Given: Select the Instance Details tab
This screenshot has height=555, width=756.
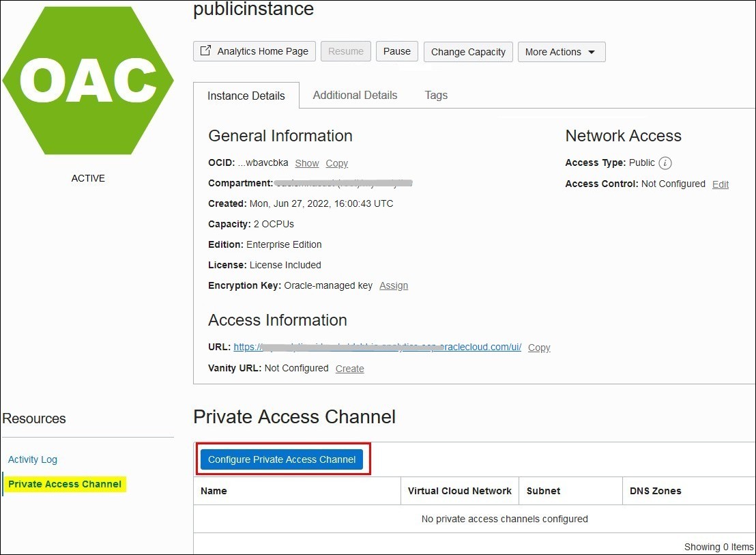Looking at the screenshot, I should tap(246, 96).
